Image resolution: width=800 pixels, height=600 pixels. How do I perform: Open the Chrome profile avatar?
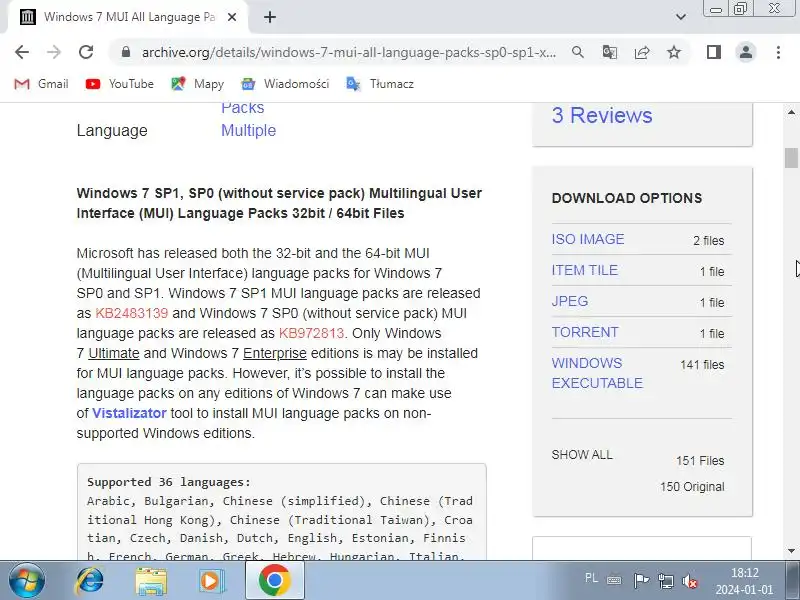click(x=745, y=52)
